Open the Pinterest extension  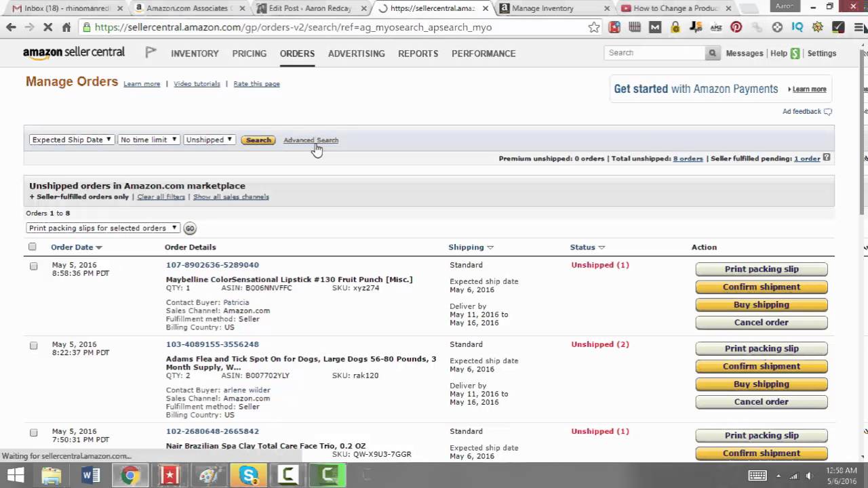pos(736,27)
